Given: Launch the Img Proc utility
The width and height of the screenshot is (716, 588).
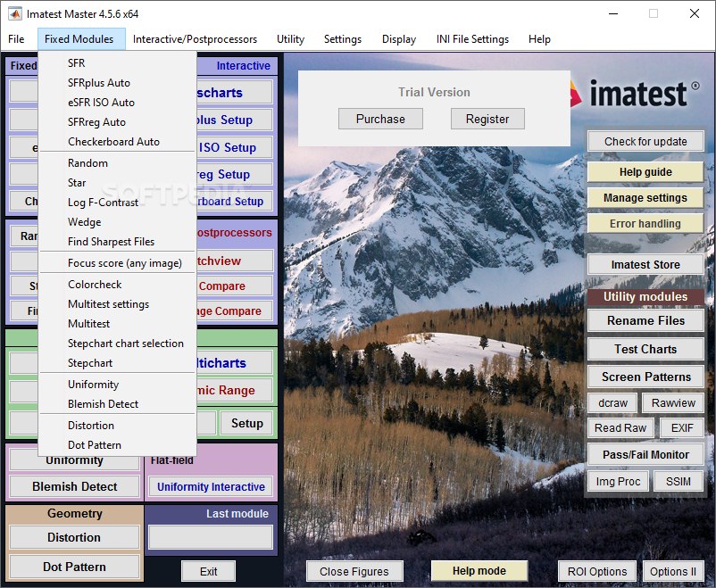Looking at the screenshot, I should coord(618,481).
